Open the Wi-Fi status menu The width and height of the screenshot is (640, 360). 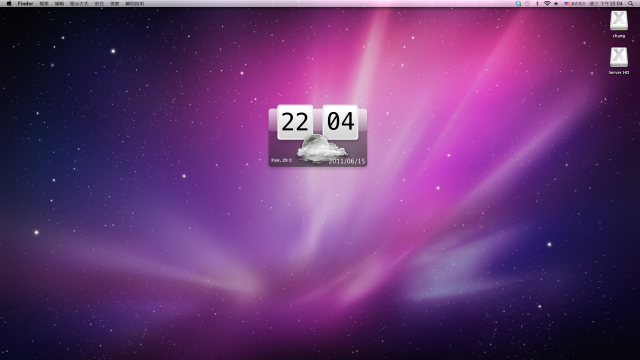(x=547, y=3)
